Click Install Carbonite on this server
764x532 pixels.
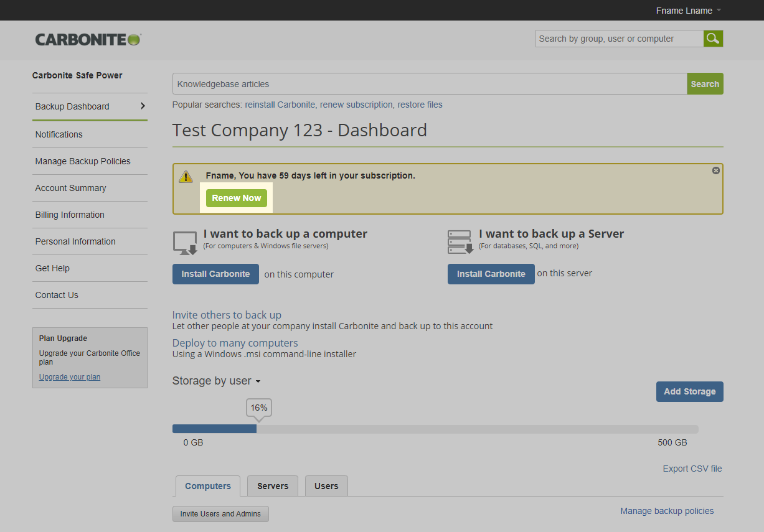click(x=491, y=274)
